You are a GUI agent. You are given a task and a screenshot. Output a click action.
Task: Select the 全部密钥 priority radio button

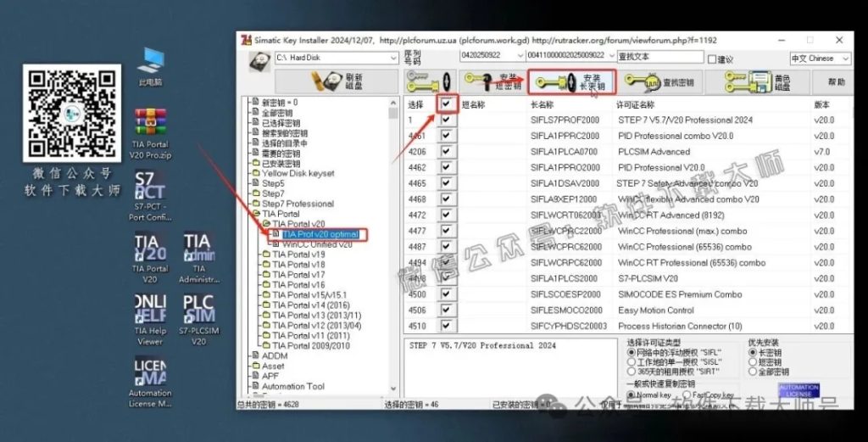coord(753,372)
